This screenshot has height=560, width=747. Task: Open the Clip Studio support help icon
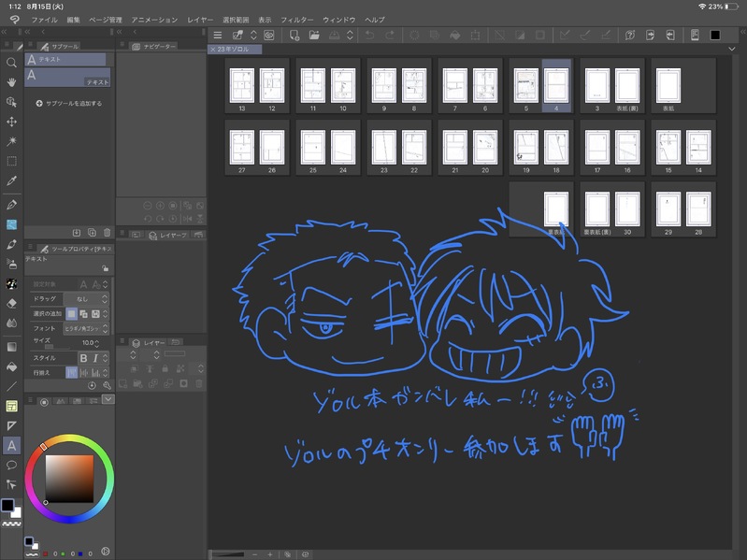[x=630, y=36]
